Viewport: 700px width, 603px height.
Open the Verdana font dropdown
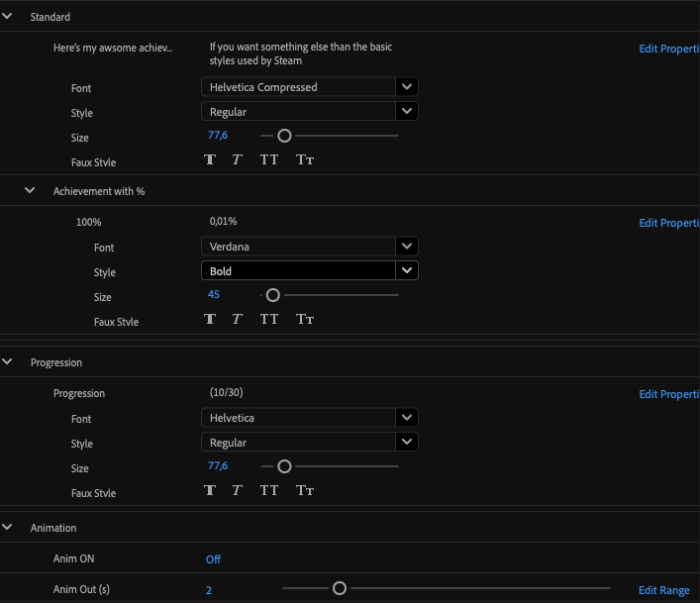coord(309,246)
